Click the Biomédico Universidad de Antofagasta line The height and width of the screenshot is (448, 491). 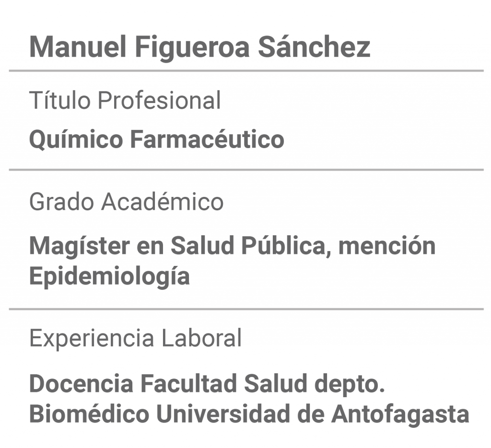tap(249, 414)
